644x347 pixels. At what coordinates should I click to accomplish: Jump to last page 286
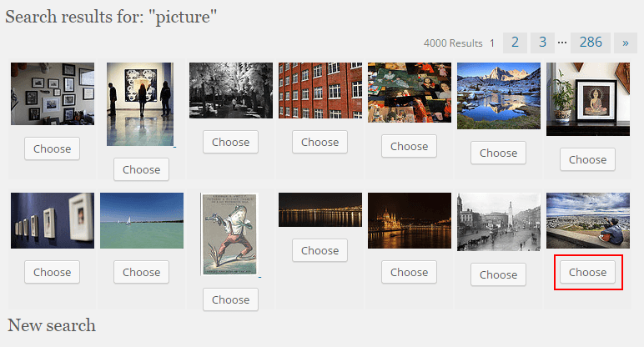591,43
